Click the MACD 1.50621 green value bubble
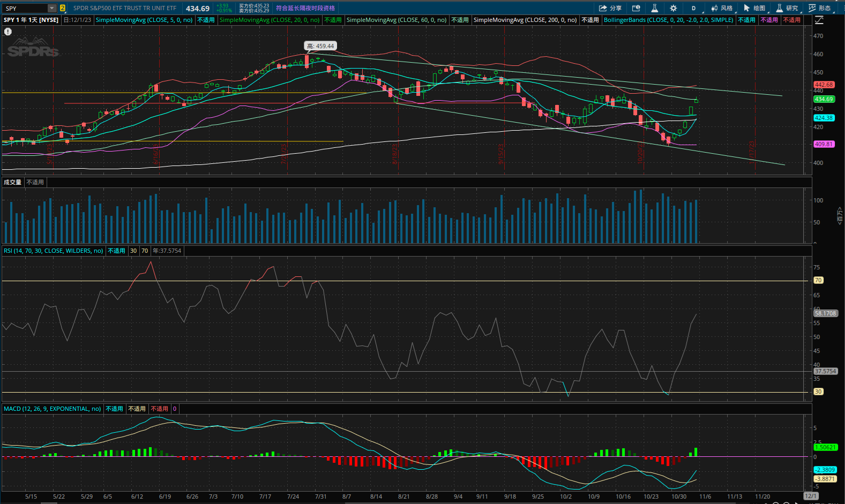 click(825, 447)
